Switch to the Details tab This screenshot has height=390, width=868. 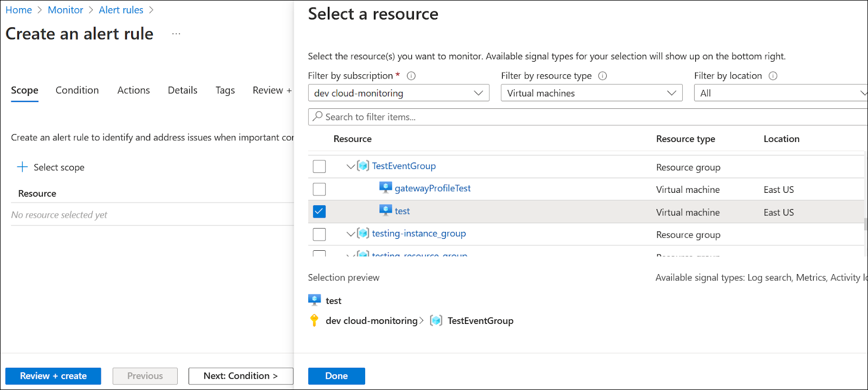point(183,90)
